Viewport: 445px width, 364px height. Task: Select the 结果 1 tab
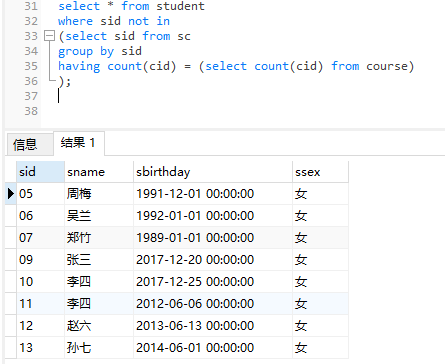[x=79, y=143]
